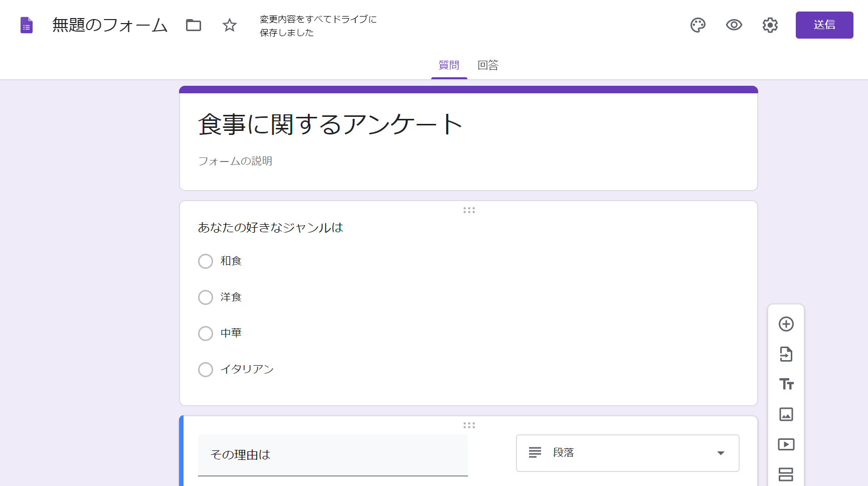Switch to the 回答 tab

[x=488, y=65]
